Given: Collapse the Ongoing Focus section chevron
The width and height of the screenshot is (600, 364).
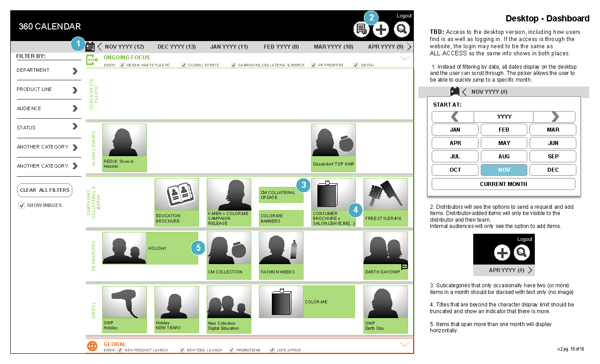Looking at the screenshot, I should (405, 58).
